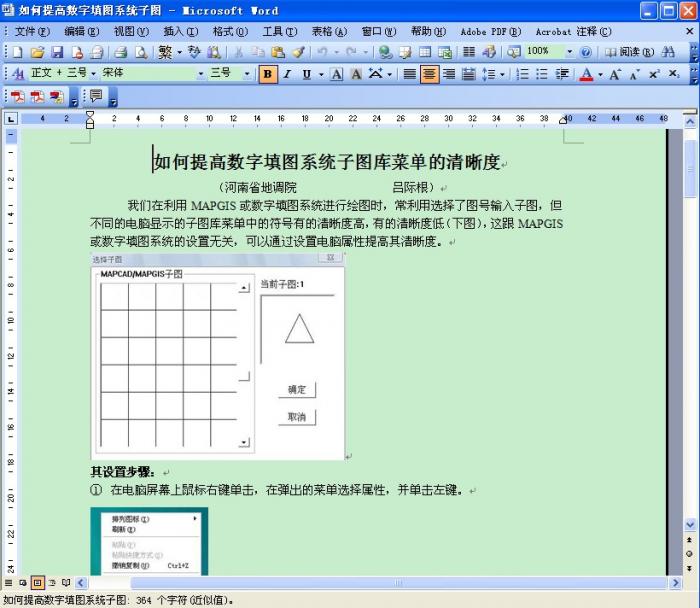The width and height of the screenshot is (700, 608).
Task: Click the vertical scrollbar down arrow
Action: click(690, 524)
